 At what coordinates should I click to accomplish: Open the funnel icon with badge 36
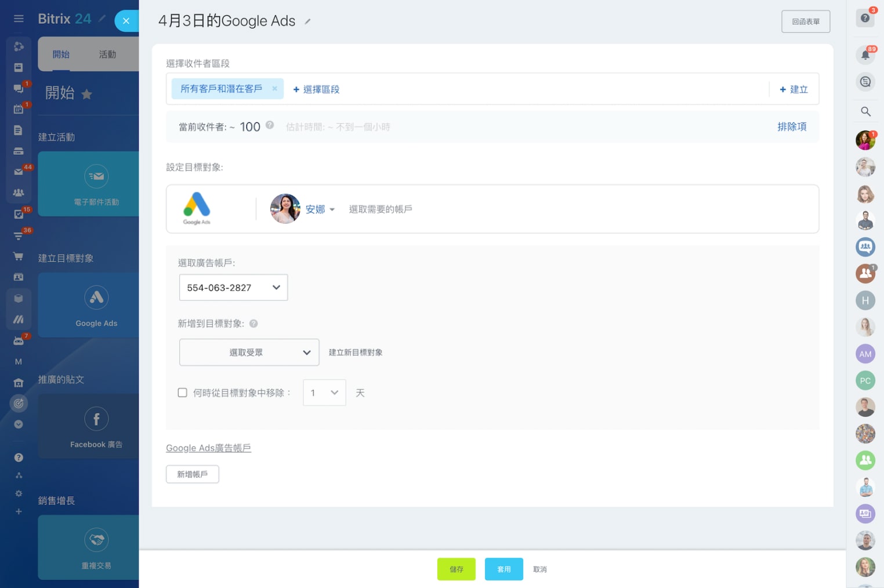19,235
